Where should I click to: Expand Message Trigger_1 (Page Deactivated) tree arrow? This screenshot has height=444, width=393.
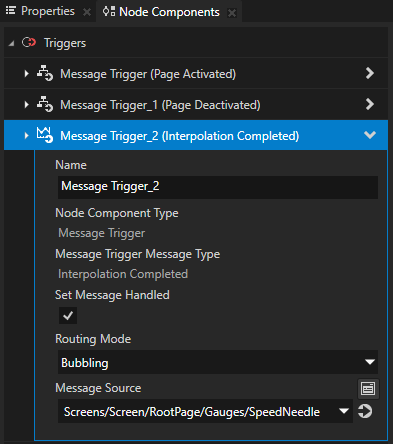26,105
